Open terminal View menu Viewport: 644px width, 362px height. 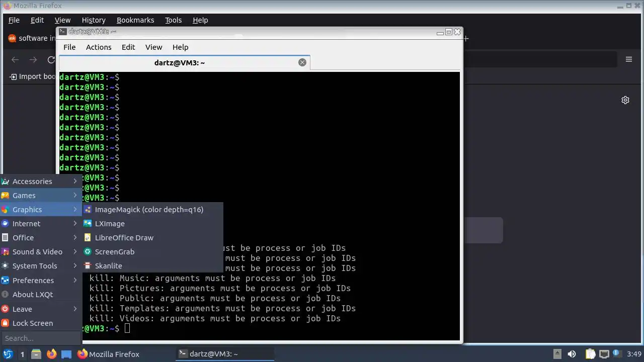click(154, 47)
